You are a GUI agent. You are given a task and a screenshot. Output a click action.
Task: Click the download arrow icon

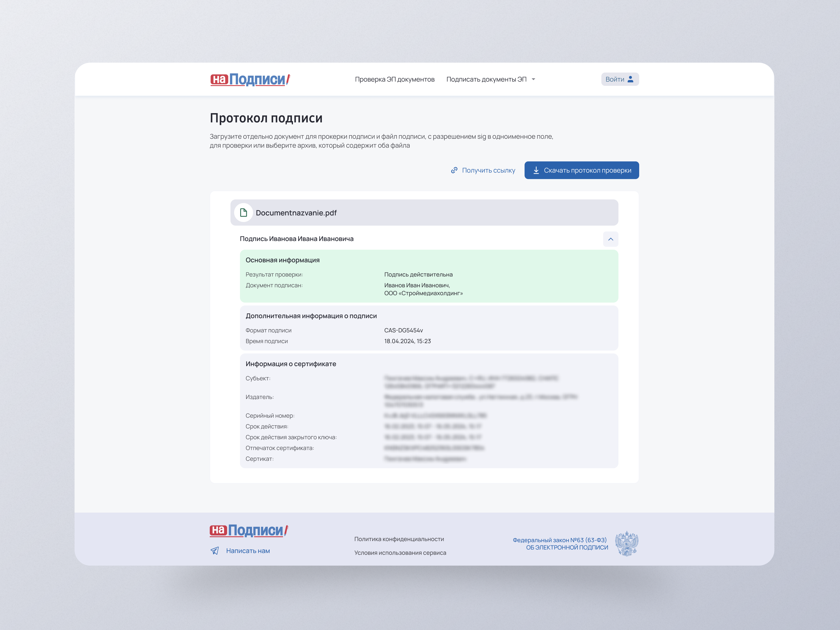point(536,170)
